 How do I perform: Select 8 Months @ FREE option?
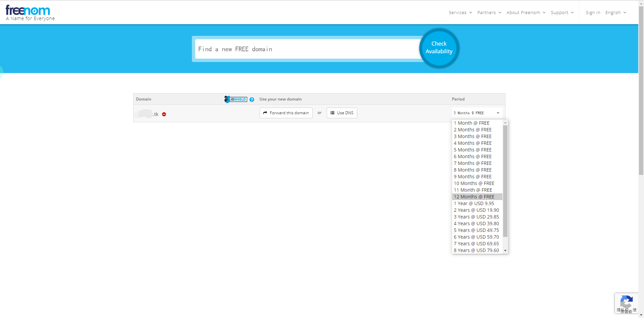[x=477, y=170]
